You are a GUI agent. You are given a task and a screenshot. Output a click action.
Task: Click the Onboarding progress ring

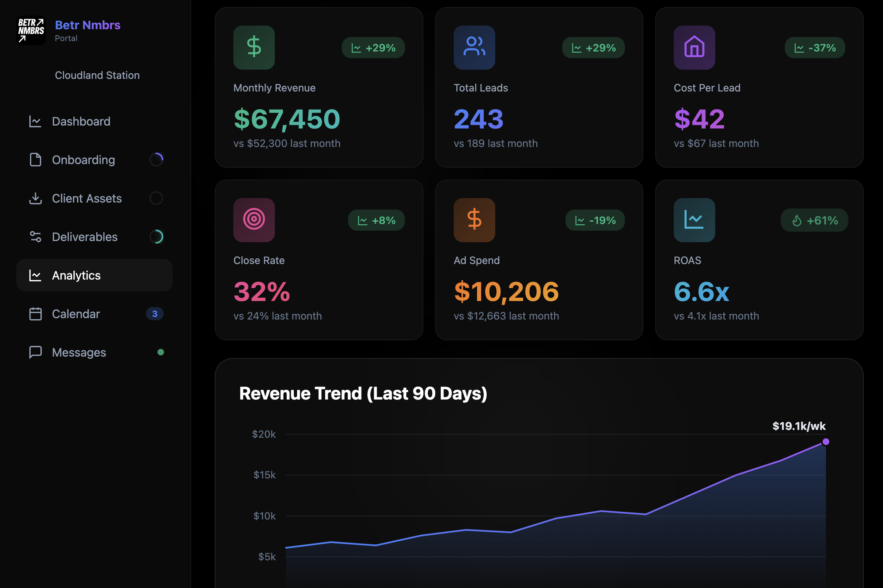[156, 160]
